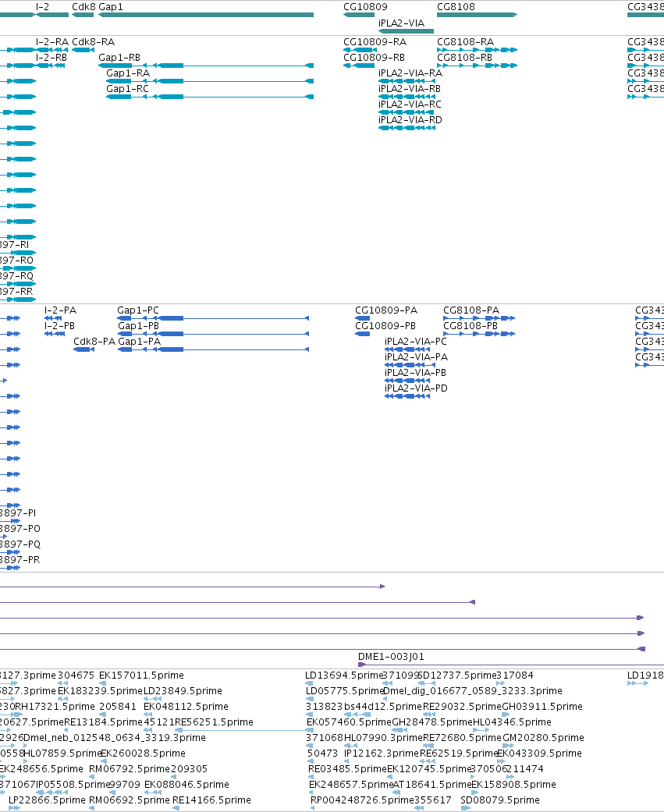
Task: Click protein feature Gap1-PB
Action: click(213, 334)
